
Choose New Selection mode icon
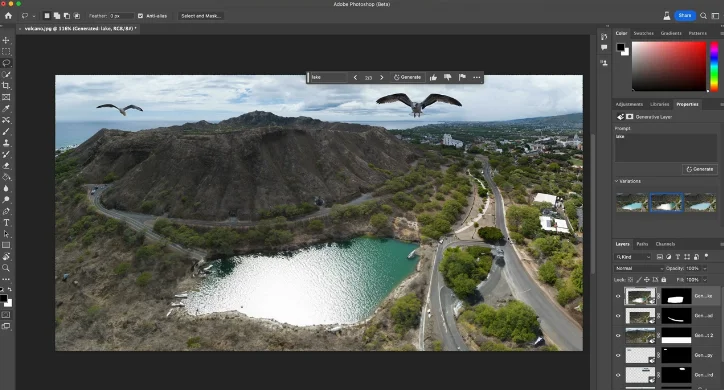47,16
